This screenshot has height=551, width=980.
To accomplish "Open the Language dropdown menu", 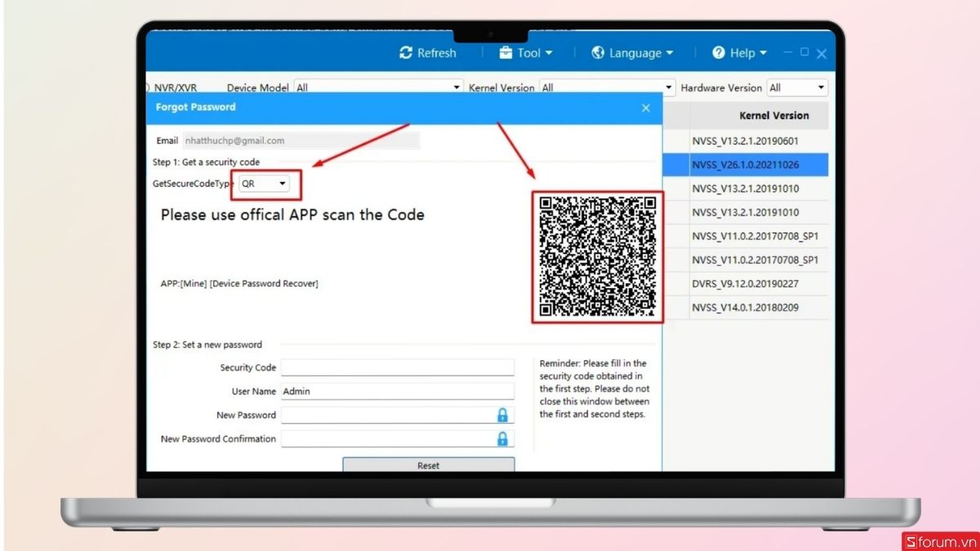I will (x=632, y=53).
